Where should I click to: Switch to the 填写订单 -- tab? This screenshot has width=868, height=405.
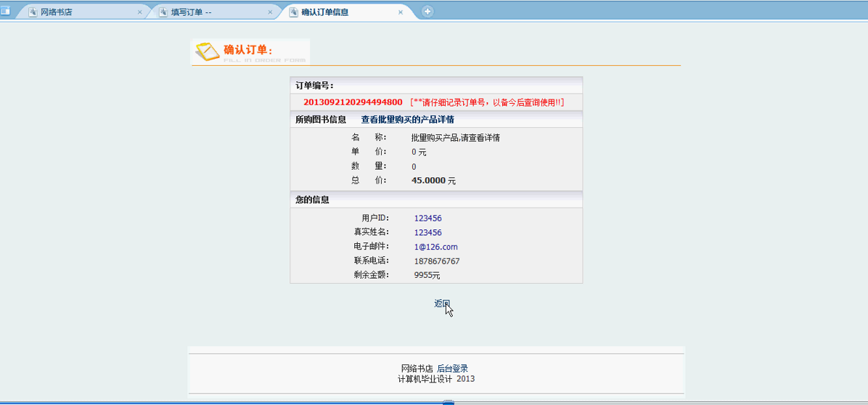216,12
